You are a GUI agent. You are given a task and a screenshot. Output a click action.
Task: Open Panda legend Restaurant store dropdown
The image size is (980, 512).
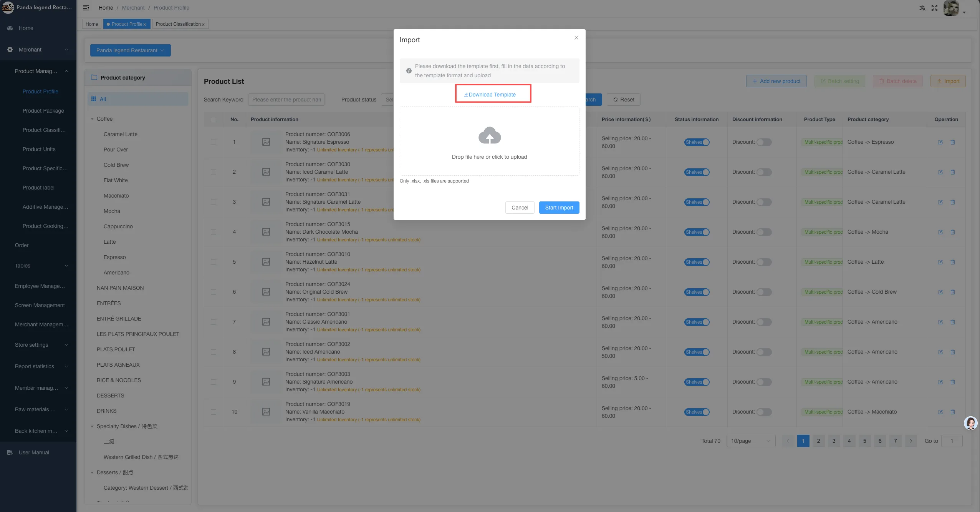[x=131, y=50]
